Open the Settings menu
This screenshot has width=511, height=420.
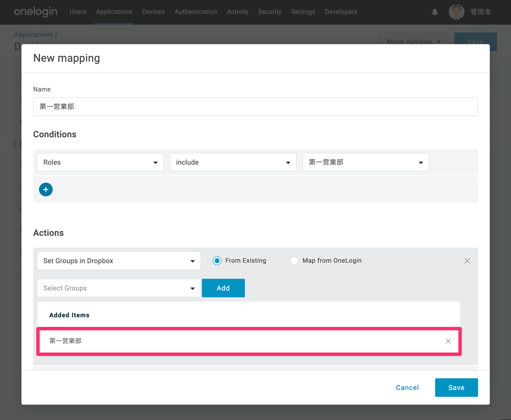point(303,12)
